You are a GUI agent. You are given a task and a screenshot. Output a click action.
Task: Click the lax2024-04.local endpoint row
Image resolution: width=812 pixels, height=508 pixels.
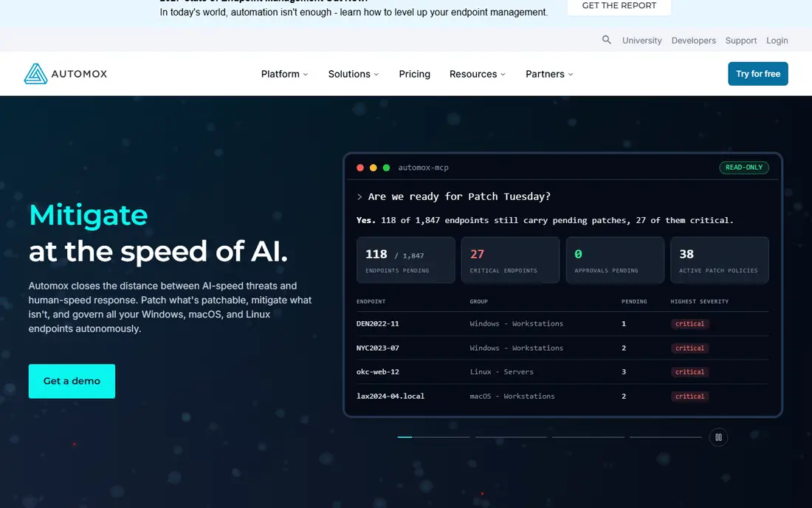click(x=562, y=397)
